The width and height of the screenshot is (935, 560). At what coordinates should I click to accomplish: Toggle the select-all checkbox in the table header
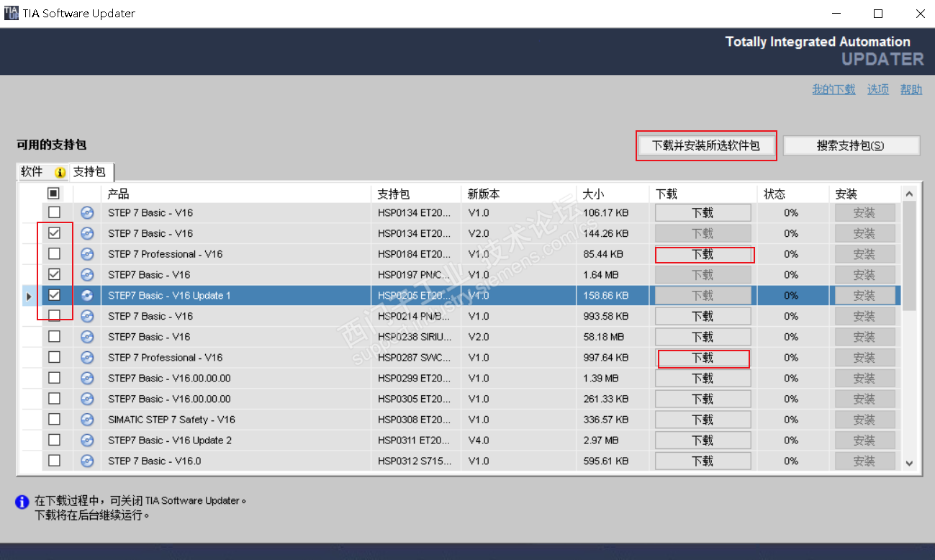[x=54, y=194]
